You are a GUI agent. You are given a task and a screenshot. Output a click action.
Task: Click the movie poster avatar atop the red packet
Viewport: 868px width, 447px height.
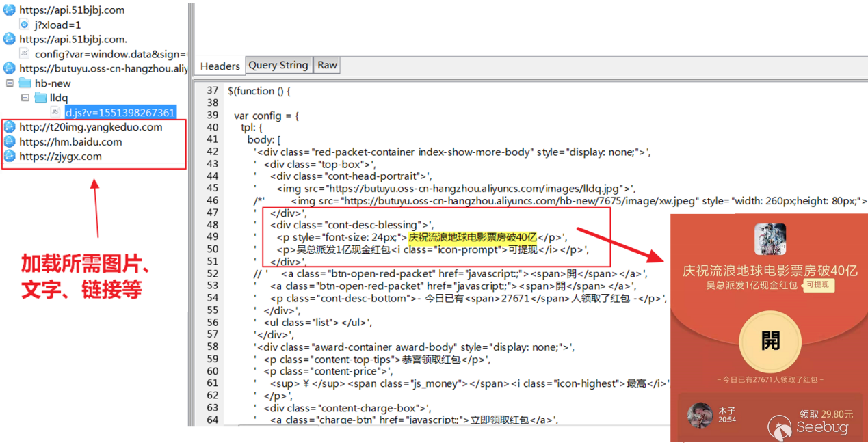(770, 239)
